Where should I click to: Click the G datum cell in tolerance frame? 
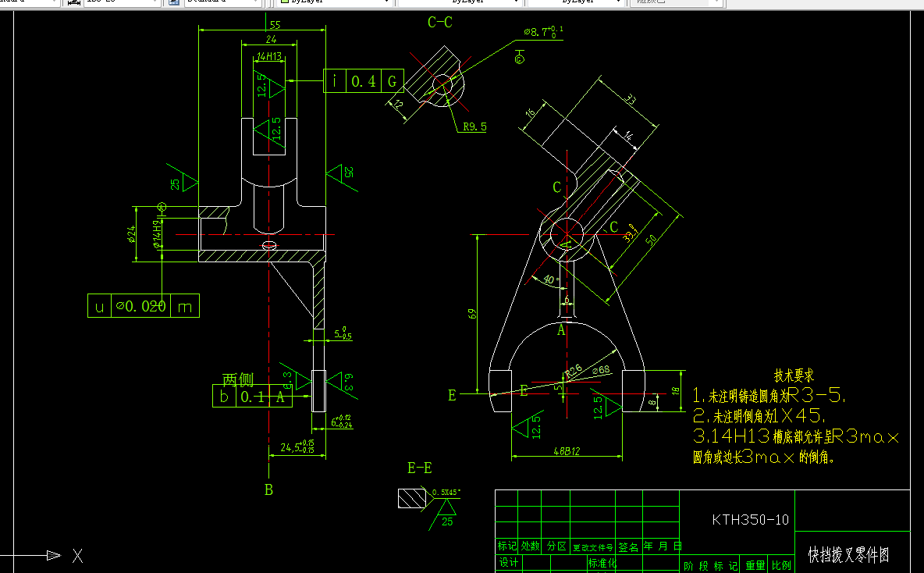[393, 80]
